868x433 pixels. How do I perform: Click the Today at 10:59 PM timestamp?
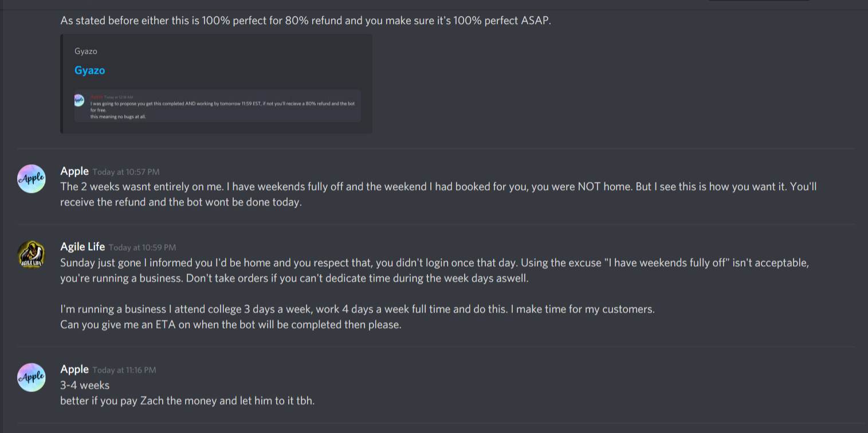click(142, 247)
